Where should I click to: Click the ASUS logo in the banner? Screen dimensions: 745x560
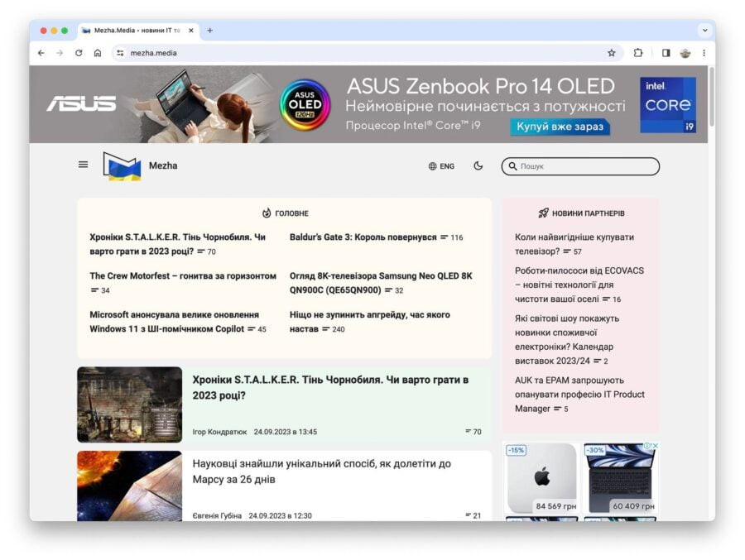point(81,103)
